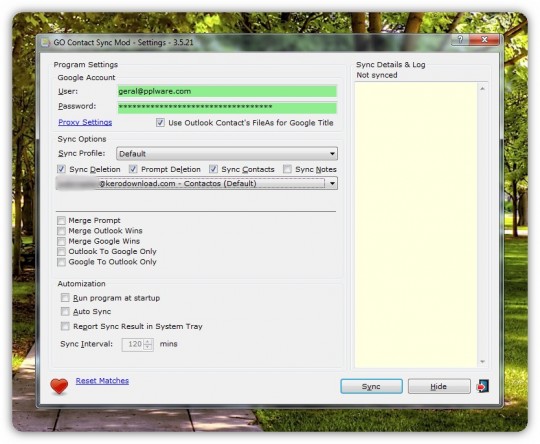Open the Sync Profile dropdown
This screenshot has width=540, height=444.
(x=227, y=154)
